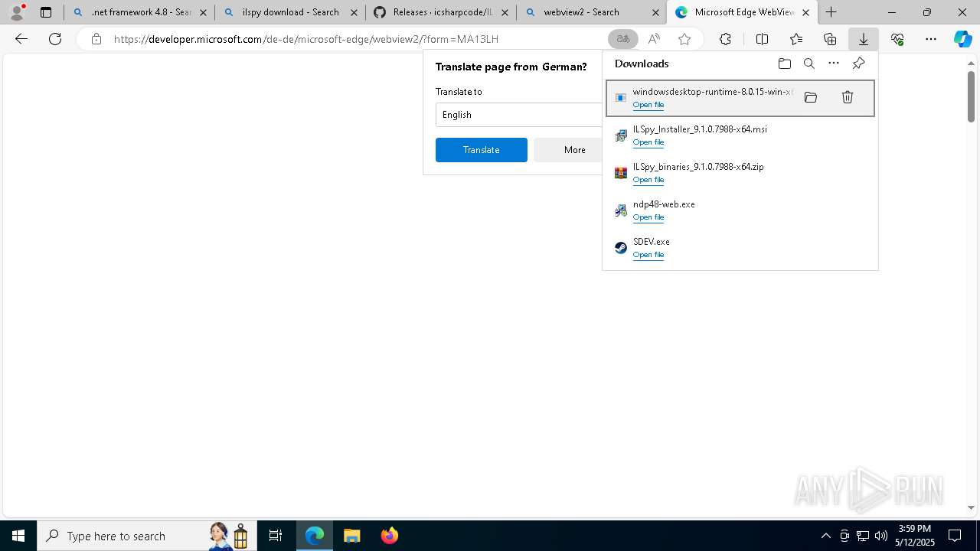Click the Downloads toolbar icon
The width and height of the screenshot is (980, 551).
pyautogui.click(x=863, y=39)
